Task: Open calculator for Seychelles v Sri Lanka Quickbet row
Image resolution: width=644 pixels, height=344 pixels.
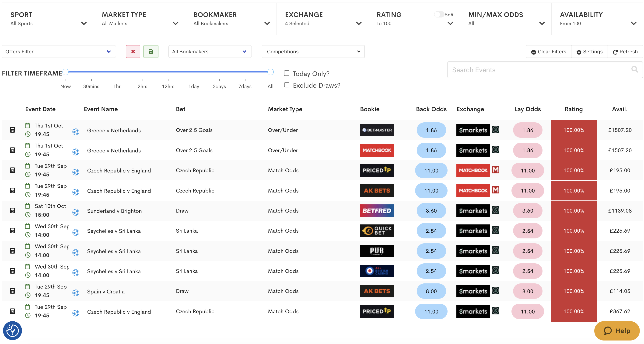Action: (13, 230)
